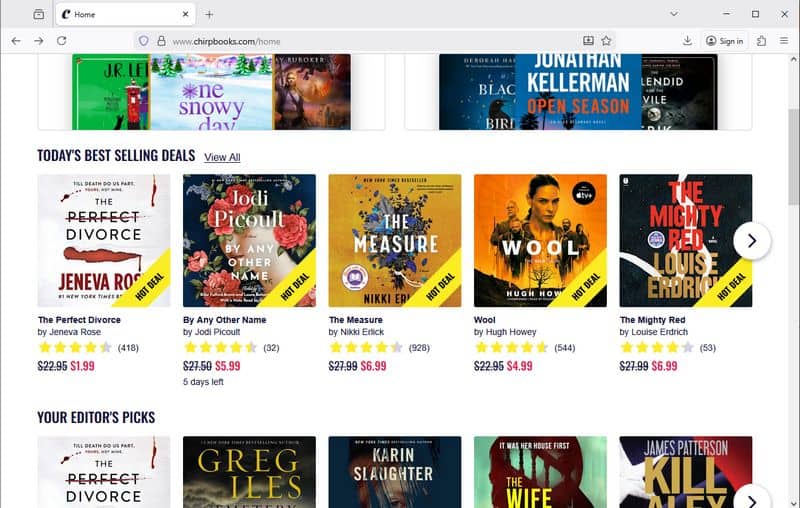Open the Firefox hamburger menu
The height and width of the screenshot is (508, 800).
[784, 41]
